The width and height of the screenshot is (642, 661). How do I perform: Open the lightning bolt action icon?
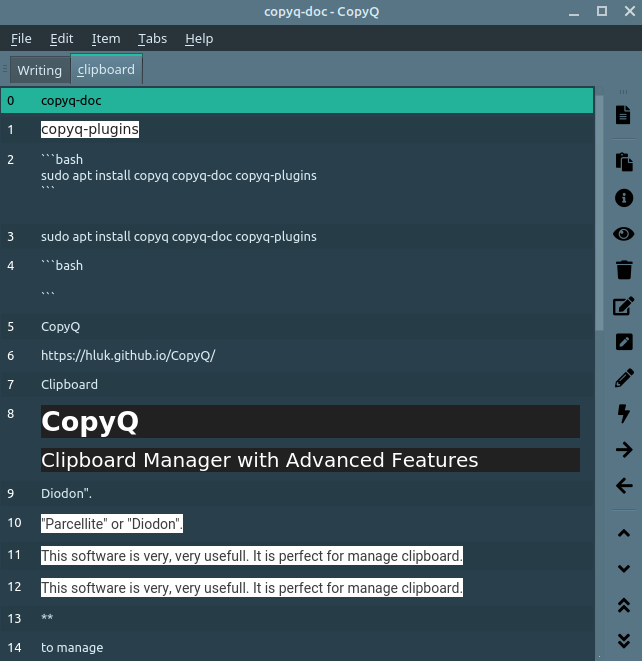pyautogui.click(x=624, y=413)
